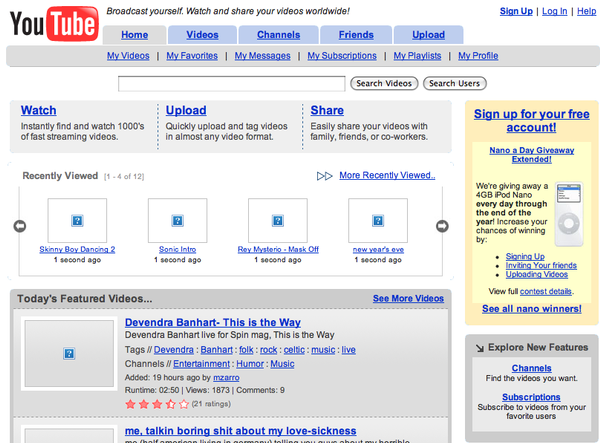The image size is (600, 443).
Task: Open My Profile in the sub-navigation
Action: [478, 56]
